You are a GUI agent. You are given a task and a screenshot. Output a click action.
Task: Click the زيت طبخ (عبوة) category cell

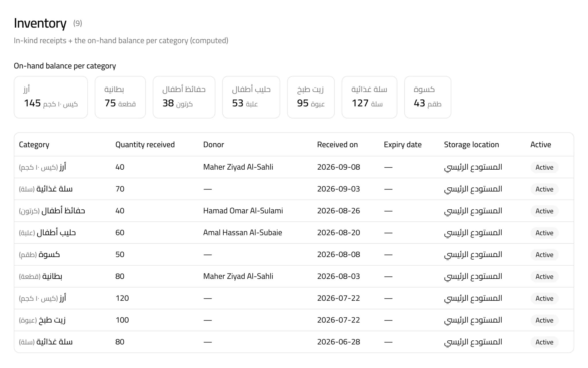coord(42,320)
